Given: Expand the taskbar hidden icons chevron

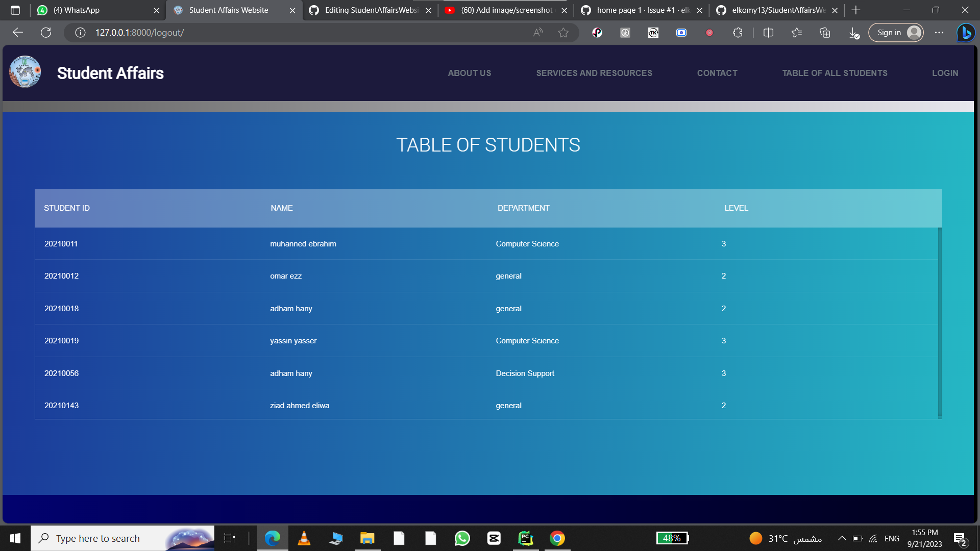Looking at the screenshot, I should click(842, 538).
